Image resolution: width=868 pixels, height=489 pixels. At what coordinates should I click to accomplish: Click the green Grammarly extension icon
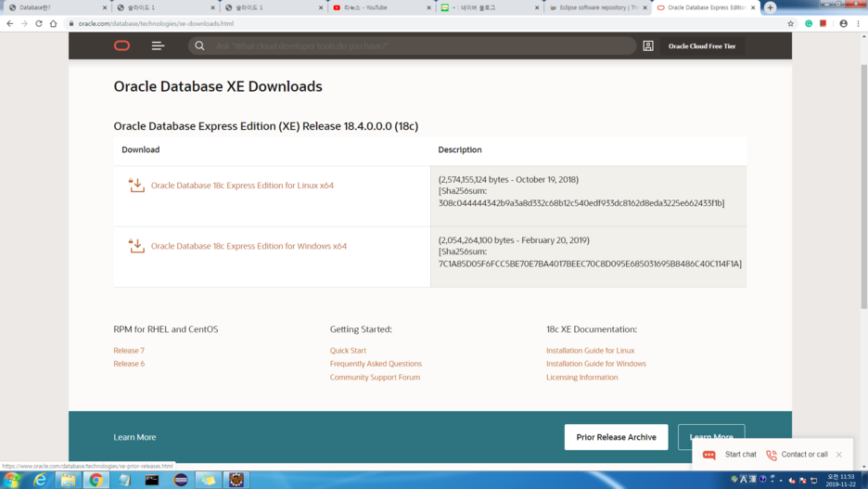809,24
